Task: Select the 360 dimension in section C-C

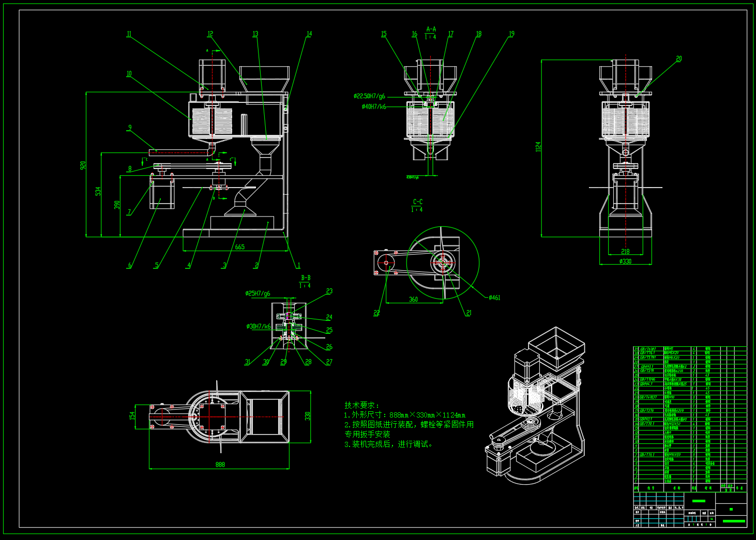Action: click(414, 300)
